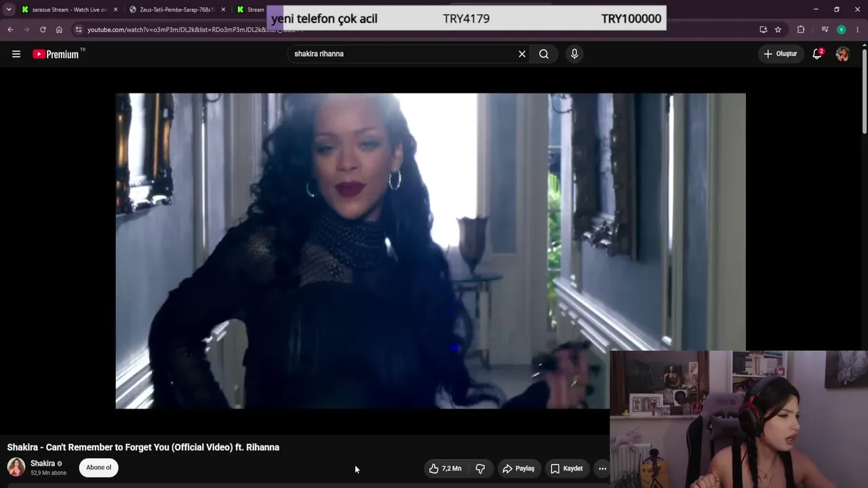
Task: Click the '52,9 Mn abone' subscriber count
Action: 49,473
